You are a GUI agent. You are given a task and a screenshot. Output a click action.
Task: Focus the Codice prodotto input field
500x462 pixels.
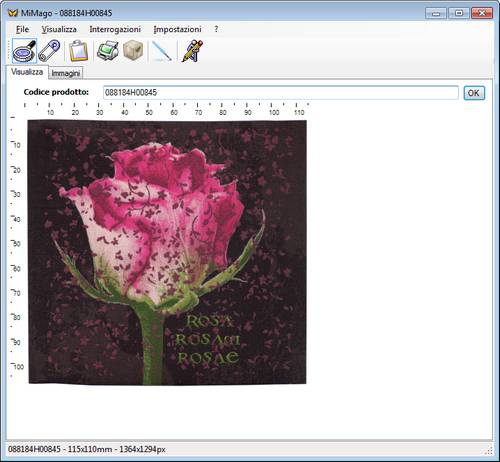281,93
